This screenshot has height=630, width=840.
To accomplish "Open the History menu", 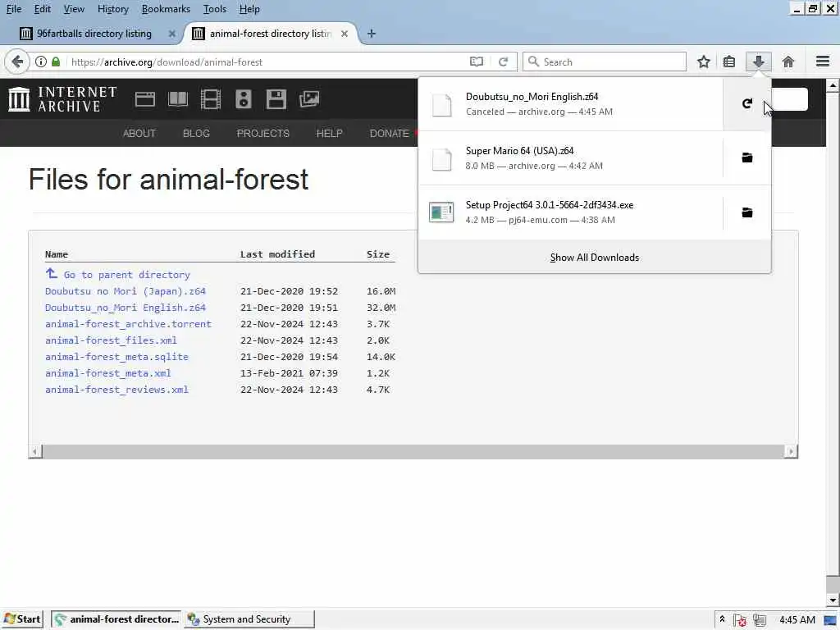I will point(113,9).
